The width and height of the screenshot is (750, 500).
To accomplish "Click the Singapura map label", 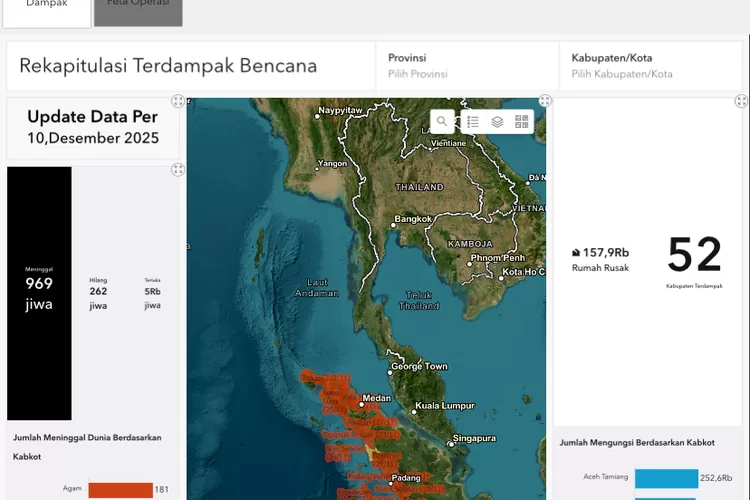I will [x=474, y=438].
